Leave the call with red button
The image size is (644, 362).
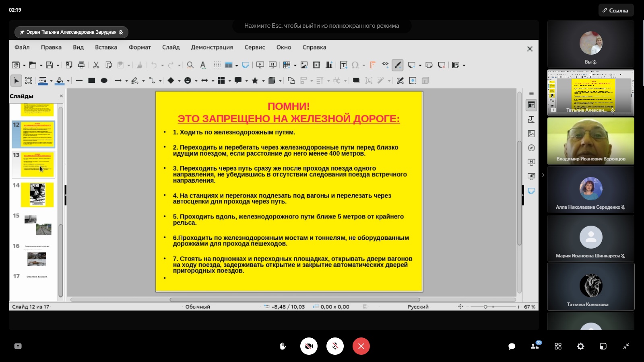(361, 346)
